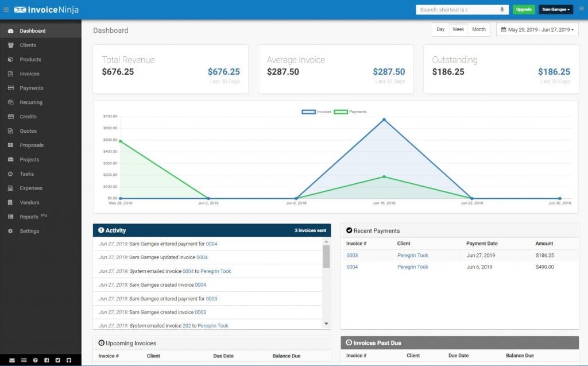Image resolution: width=588 pixels, height=366 pixels.
Task: Open the Reports Pro section
Action: pyautogui.click(x=29, y=217)
